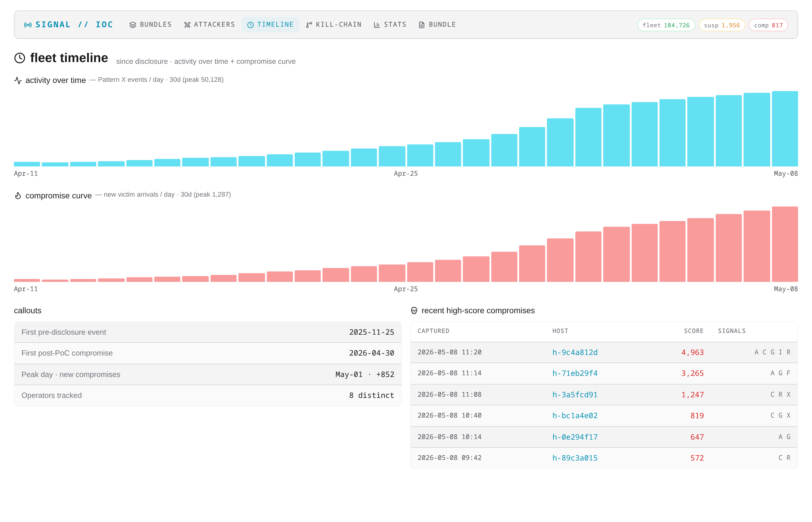Select the last red compromise curve bar
The image size is (812, 522).
784,244
